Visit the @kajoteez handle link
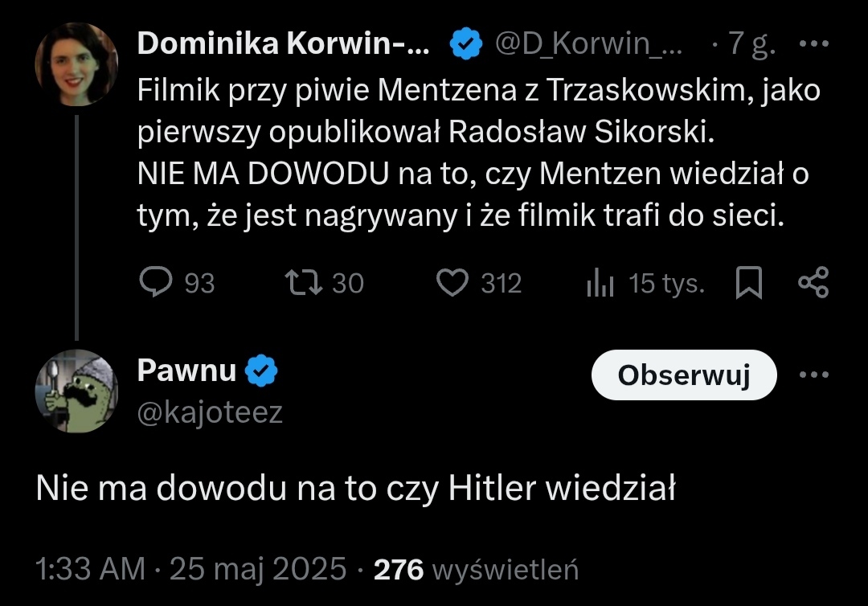 (x=210, y=412)
